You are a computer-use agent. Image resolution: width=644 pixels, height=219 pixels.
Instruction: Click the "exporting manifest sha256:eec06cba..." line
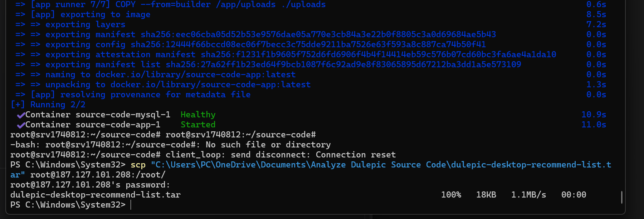256,34
